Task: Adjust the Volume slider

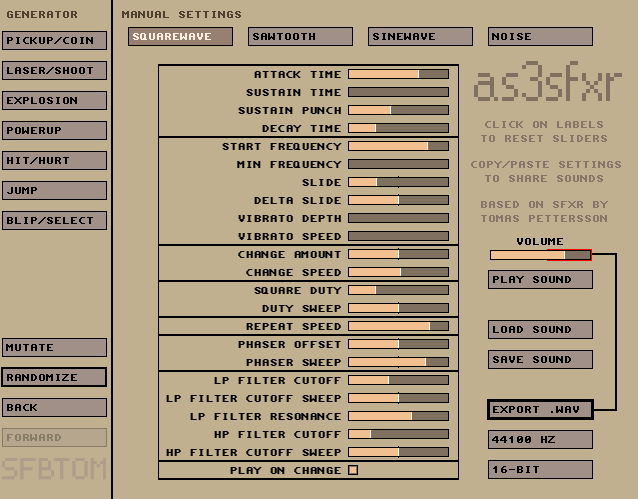Action: click(x=540, y=255)
